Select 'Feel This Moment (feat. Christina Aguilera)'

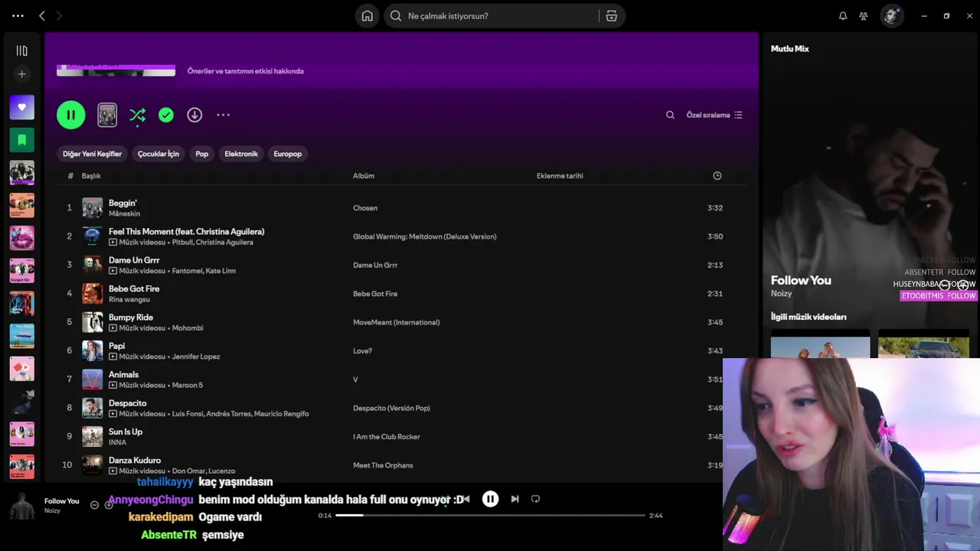[186, 231]
